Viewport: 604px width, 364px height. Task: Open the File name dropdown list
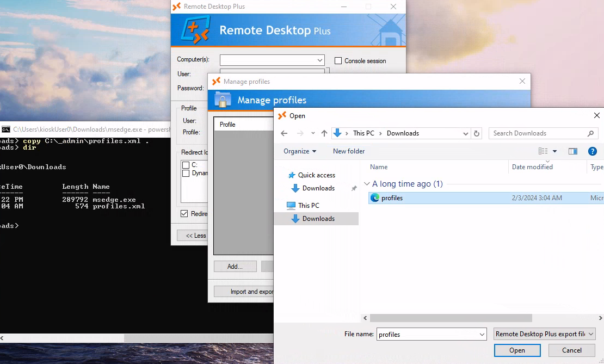click(482, 334)
